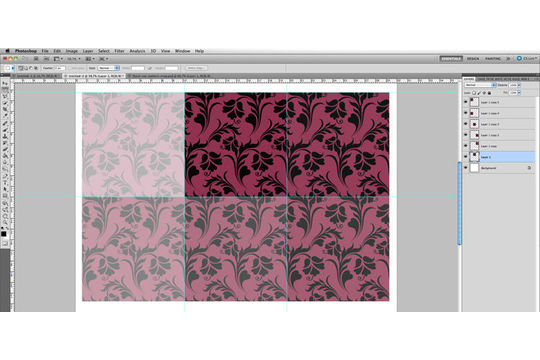Click Lock image pixels brush icon
The image size is (540, 360).
tap(479, 93)
